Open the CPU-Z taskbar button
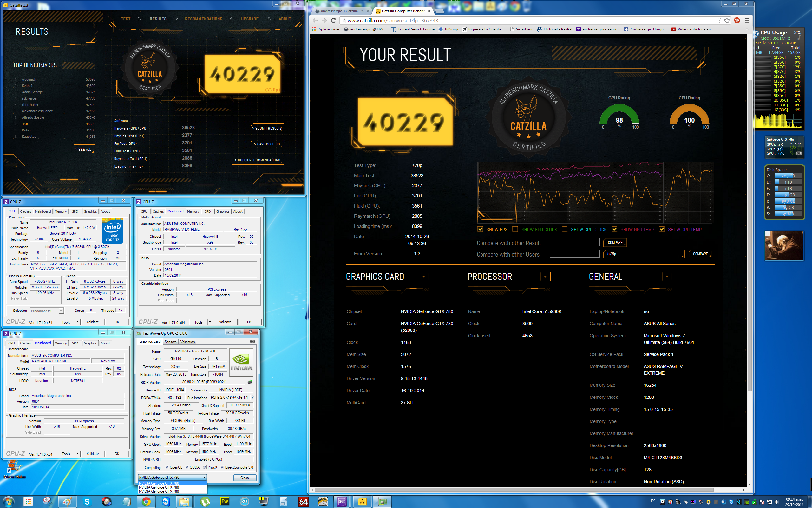This screenshot has height=508, width=812. click(x=342, y=502)
